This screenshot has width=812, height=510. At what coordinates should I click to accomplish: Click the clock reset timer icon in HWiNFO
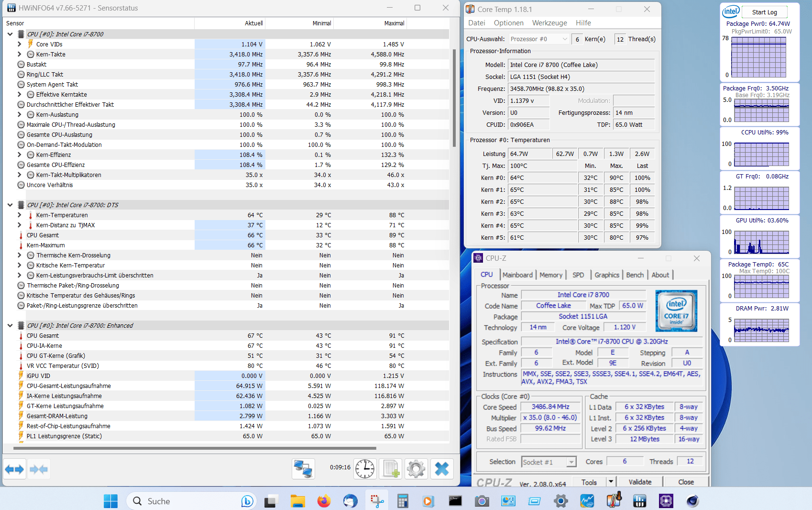[x=364, y=469]
